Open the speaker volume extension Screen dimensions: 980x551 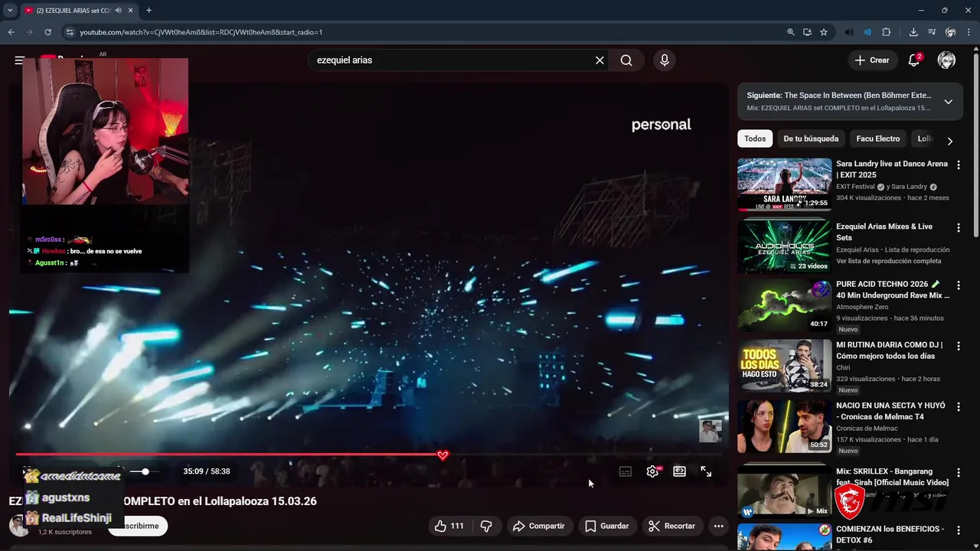click(848, 32)
